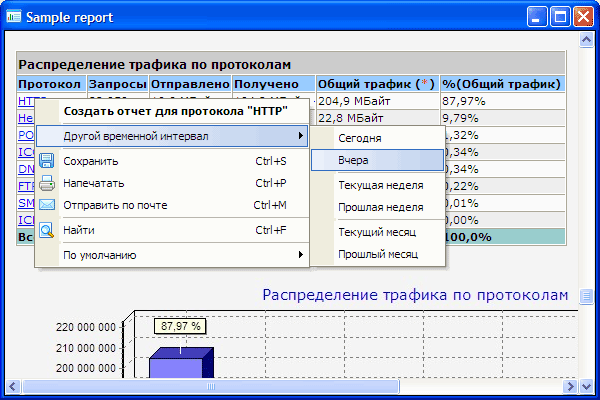Click the 9,79% table cell
600x400 pixels.
[x=502, y=118]
